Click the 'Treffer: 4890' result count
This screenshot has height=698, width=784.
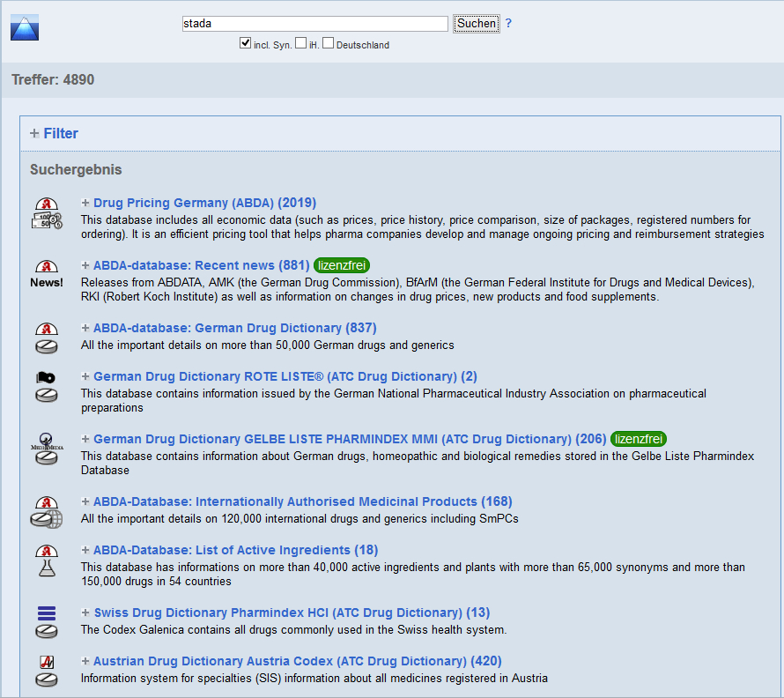(x=53, y=79)
